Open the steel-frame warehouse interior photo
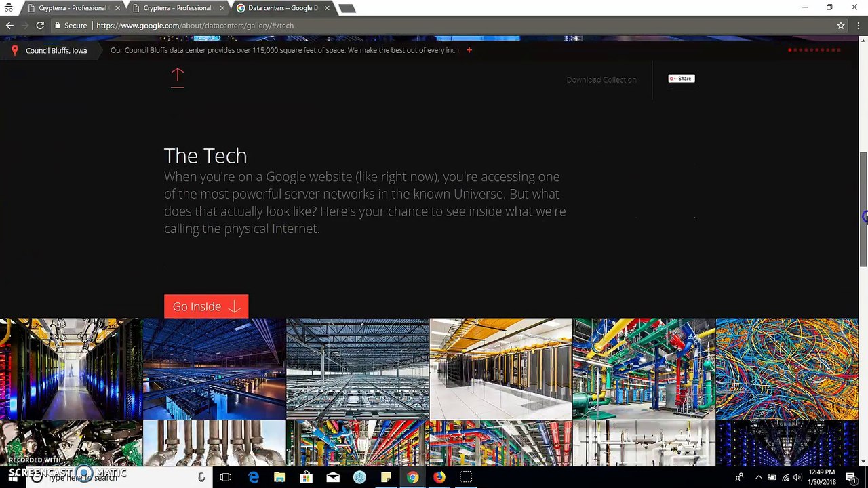This screenshot has width=868, height=488. coord(357,369)
